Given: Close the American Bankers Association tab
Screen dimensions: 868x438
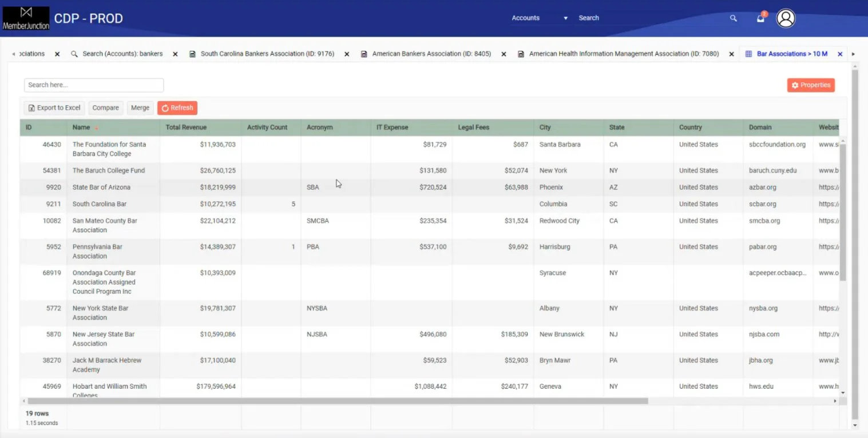Looking at the screenshot, I should pyautogui.click(x=504, y=54).
